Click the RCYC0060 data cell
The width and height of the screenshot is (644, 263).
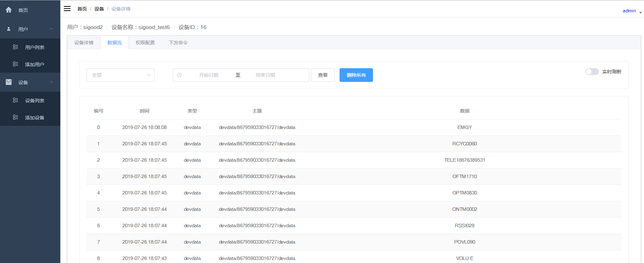point(465,144)
